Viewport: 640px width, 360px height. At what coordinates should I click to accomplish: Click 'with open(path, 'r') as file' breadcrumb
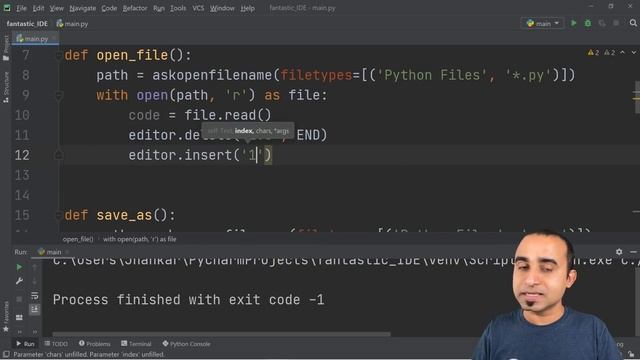click(x=140, y=239)
